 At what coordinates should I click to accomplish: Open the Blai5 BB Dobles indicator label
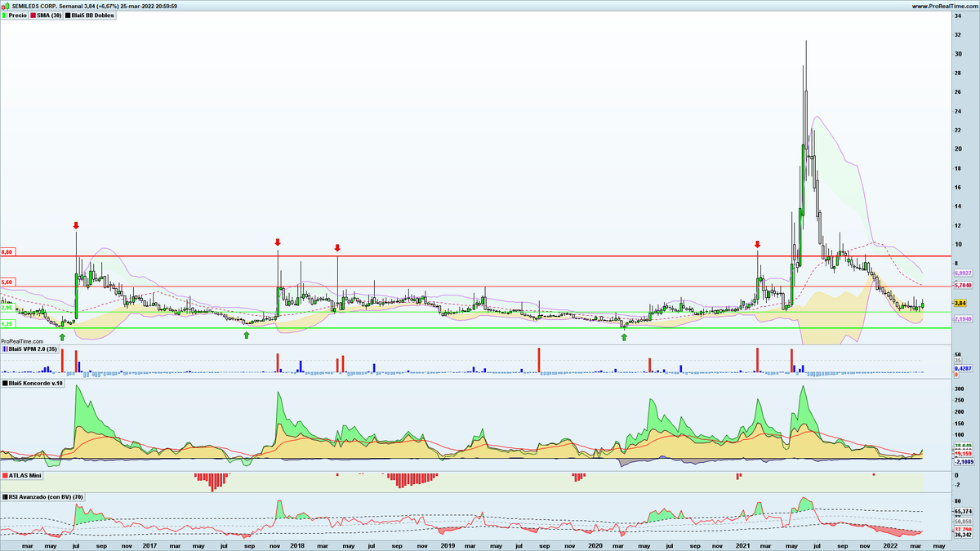(91, 16)
